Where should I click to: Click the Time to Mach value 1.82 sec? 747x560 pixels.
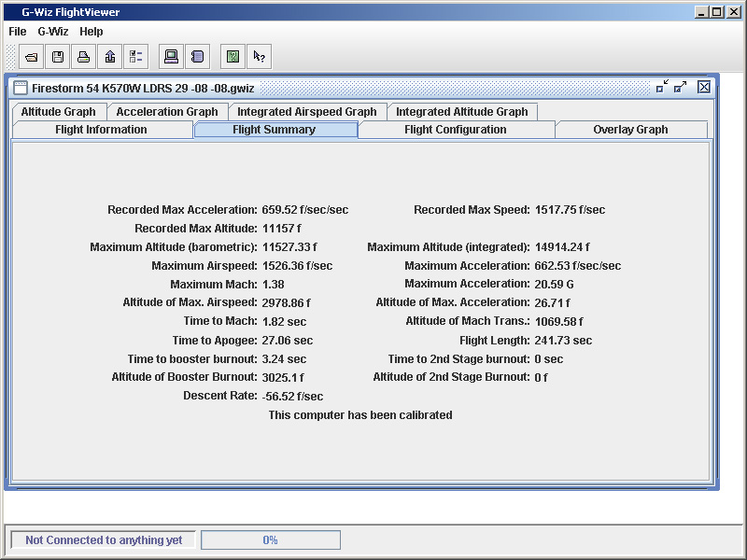(x=284, y=321)
